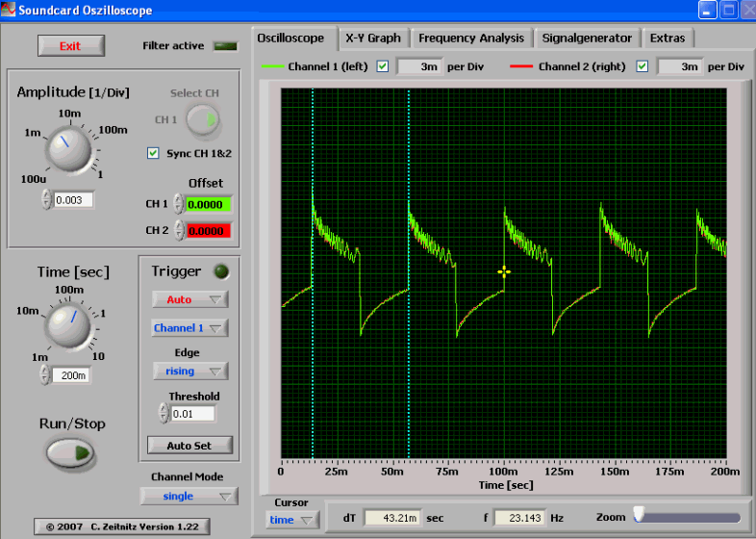The image size is (756, 539).
Task: Click the 10m mark on Amplitude knob
Action: pyautogui.click(x=69, y=114)
